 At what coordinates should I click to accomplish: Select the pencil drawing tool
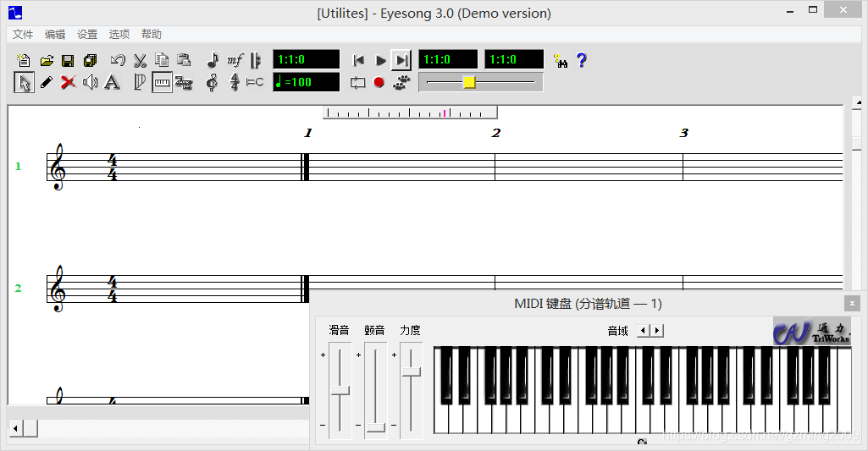pyautogui.click(x=47, y=82)
